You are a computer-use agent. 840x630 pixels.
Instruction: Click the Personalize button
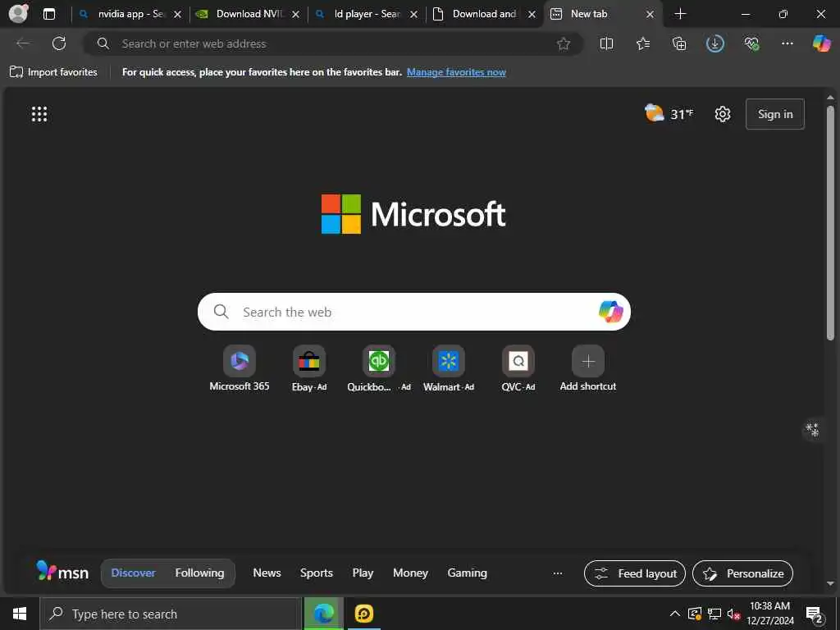(742, 573)
